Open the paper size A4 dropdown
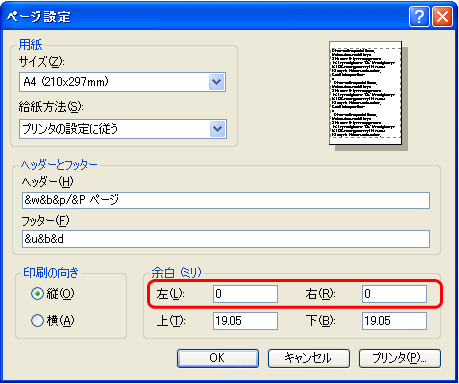Viewport: 459px width, 384px height. click(123, 82)
